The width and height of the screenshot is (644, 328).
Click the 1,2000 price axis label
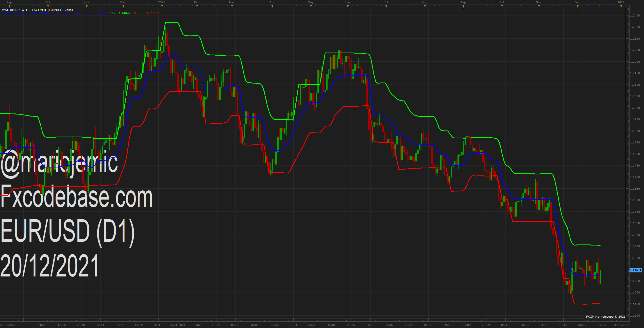coord(635,108)
